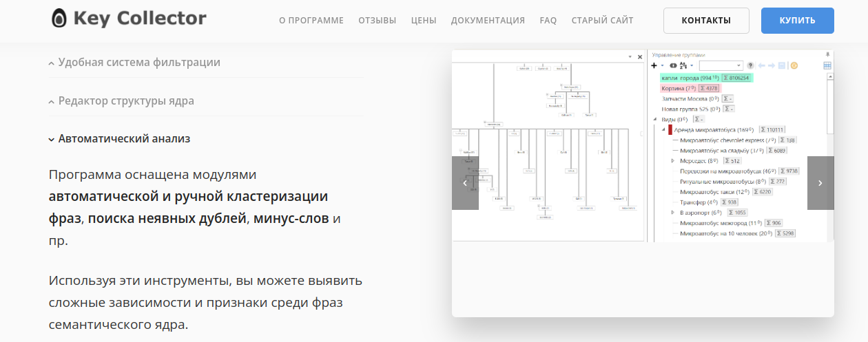
Task: Open the combo box in groups toolbar
Action: (x=721, y=65)
